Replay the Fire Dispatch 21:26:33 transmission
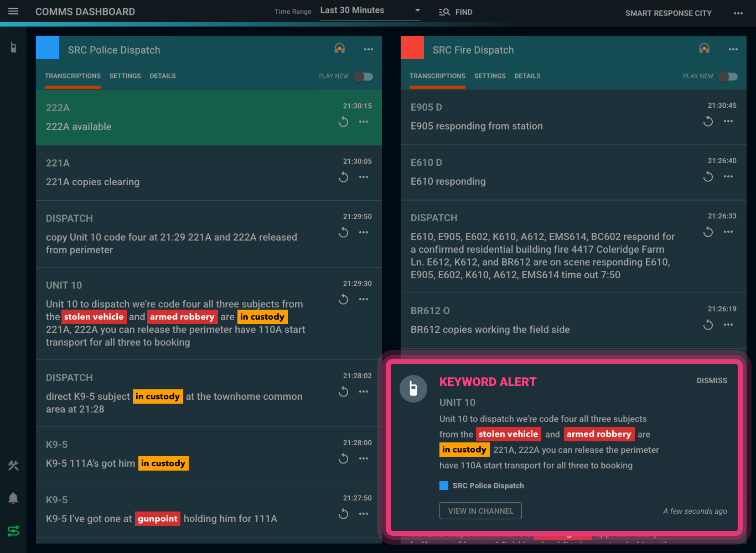 click(x=708, y=232)
